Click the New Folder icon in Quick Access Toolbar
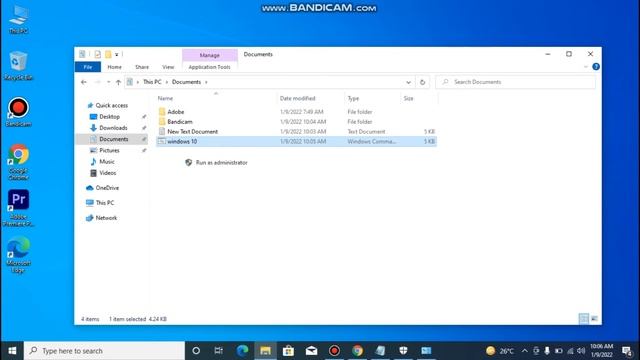 (108, 54)
